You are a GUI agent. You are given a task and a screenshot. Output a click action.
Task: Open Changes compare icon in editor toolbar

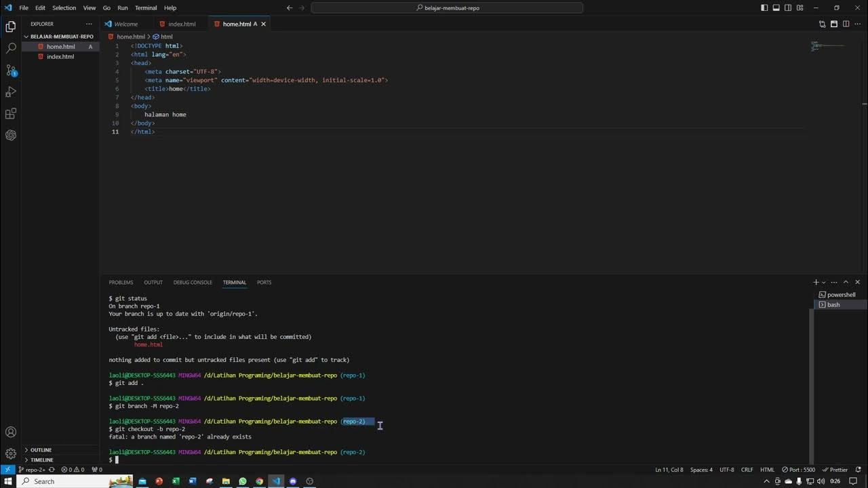(823, 24)
